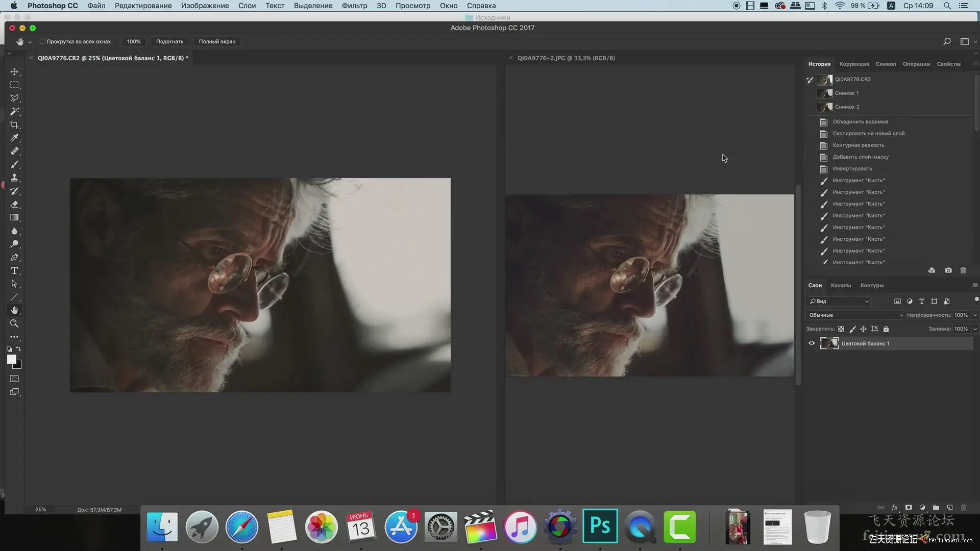
Task: Hide the 'Цветовой баланс 1' layer
Action: pos(812,343)
